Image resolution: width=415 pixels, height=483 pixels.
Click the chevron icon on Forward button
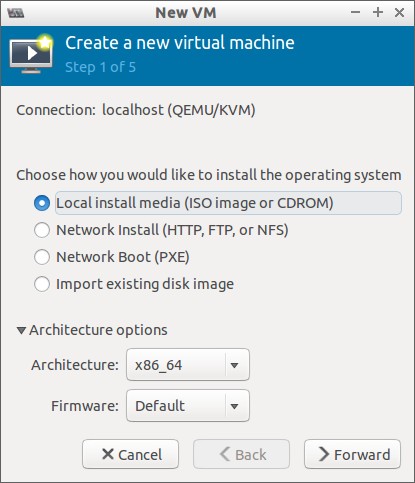[324, 454]
